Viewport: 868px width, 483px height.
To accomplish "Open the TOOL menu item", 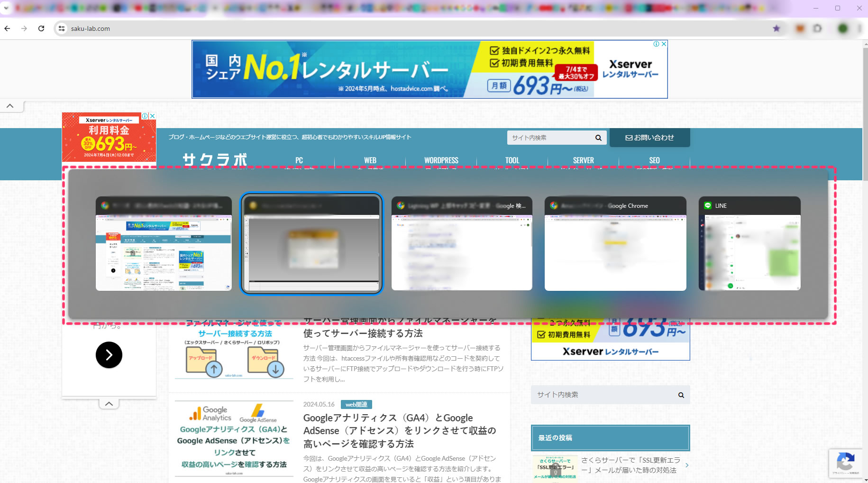I will click(x=512, y=160).
